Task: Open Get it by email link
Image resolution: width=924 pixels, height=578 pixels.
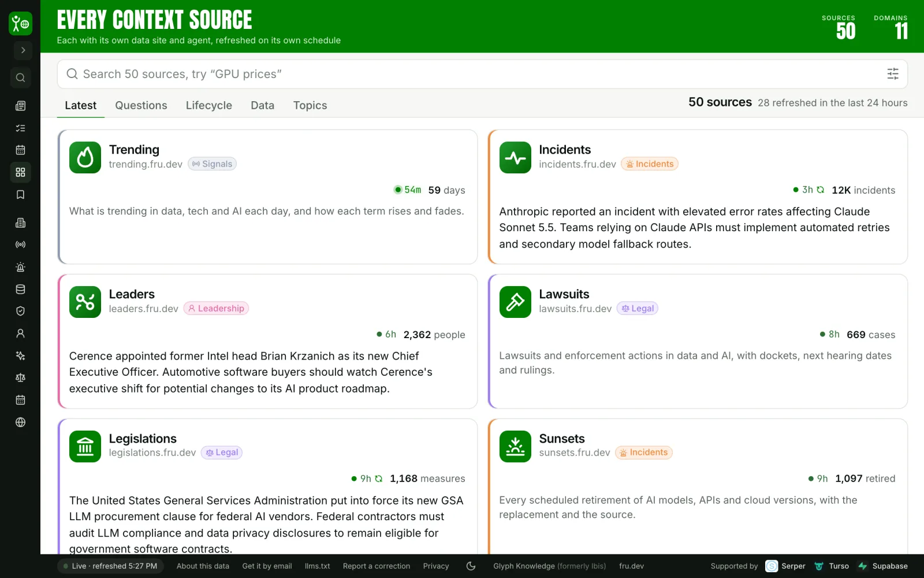Action: [267, 566]
